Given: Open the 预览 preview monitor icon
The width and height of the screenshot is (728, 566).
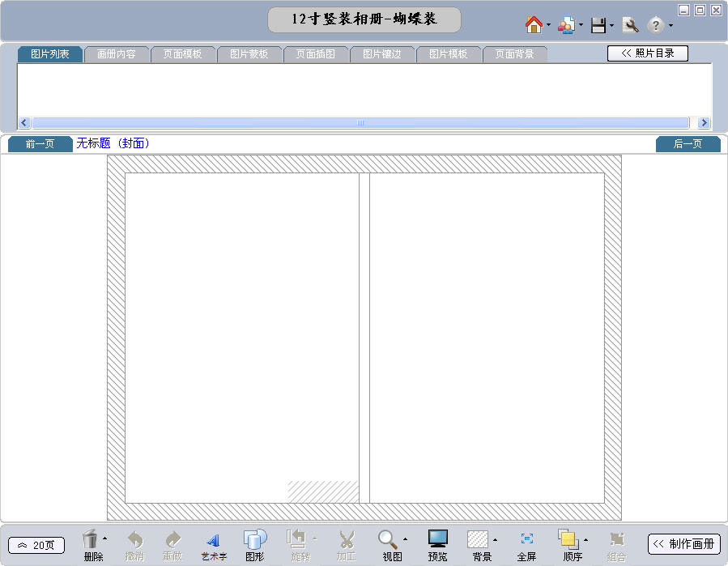Looking at the screenshot, I should tap(437, 540).
